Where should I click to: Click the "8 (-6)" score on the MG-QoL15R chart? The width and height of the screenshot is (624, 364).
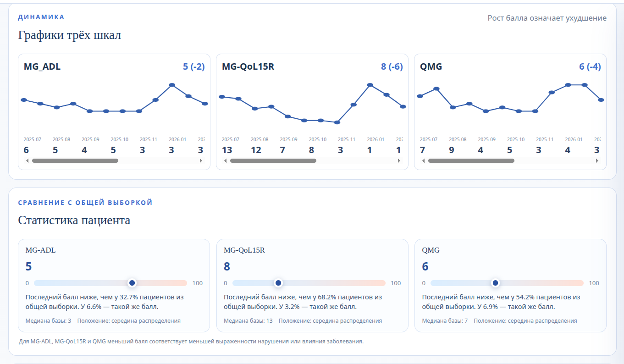tap(392, 67)
